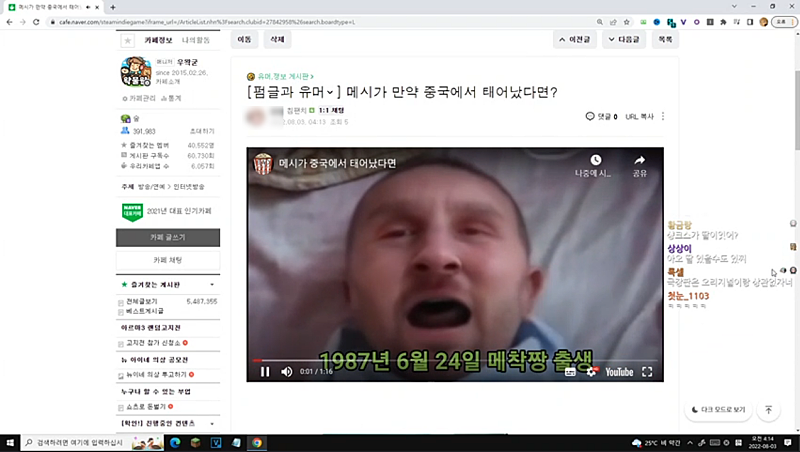Open the 쇼츠로 돈벌기 board
Viewport: 800px width, 452px height.
tap(146, 407)
